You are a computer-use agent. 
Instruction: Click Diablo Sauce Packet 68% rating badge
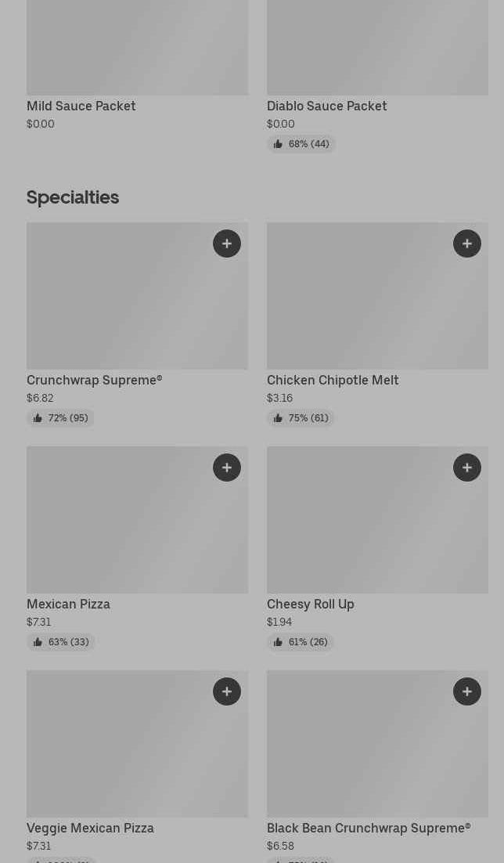pos(301,144)
